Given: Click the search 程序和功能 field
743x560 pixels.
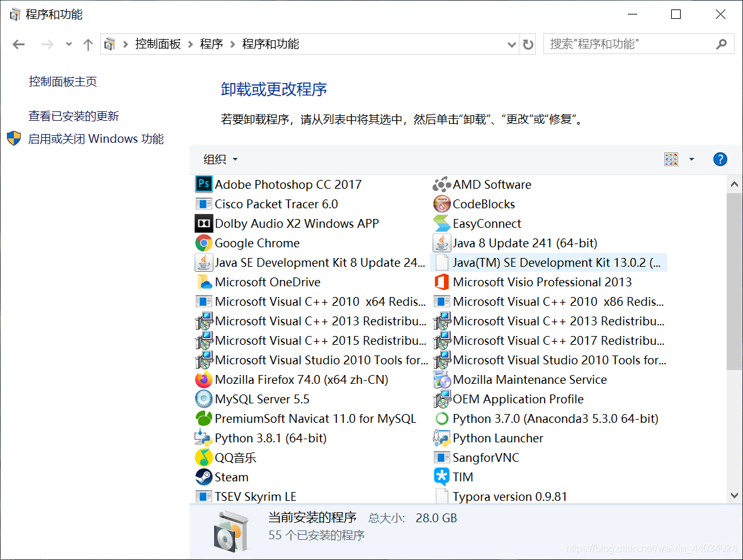Looking at the screenshot, I should coord(638,45).
